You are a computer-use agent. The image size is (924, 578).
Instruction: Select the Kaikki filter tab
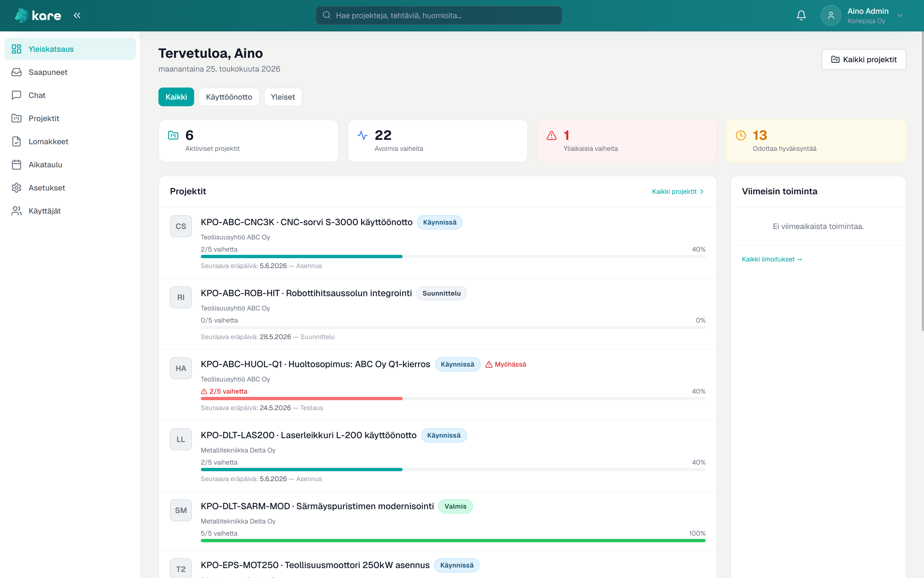click(x=176, y=97)
